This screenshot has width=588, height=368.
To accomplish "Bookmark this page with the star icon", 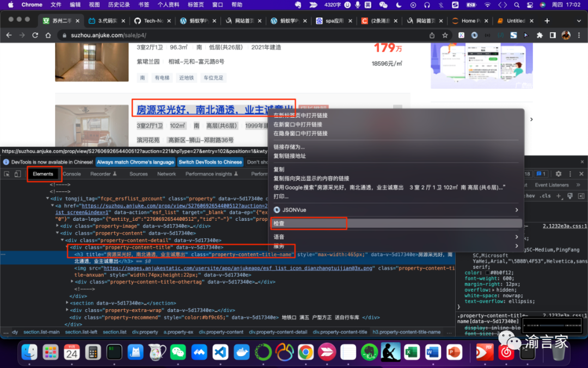I will (445, 35).
